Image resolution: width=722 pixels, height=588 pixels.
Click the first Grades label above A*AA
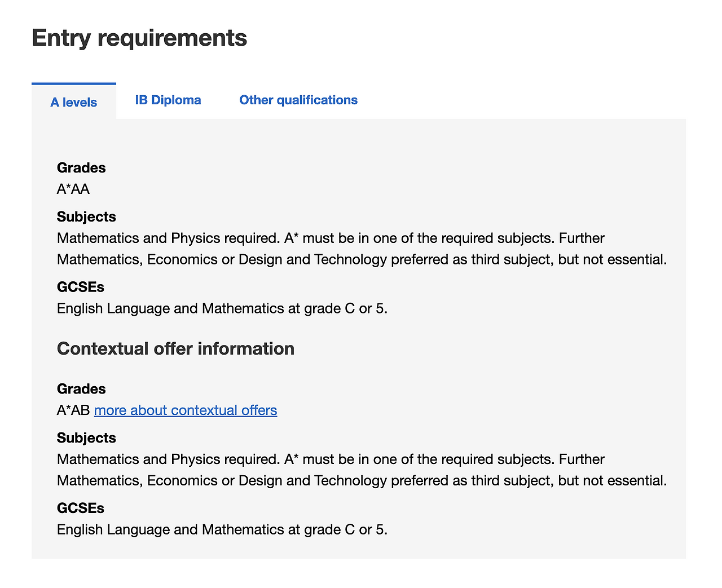coord(81,167)
